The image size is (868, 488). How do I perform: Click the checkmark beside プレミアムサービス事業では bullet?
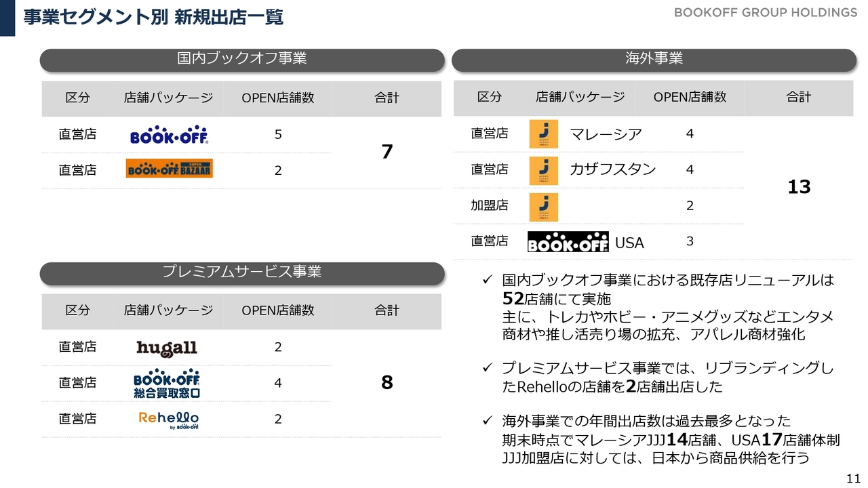tap(486, 367)
